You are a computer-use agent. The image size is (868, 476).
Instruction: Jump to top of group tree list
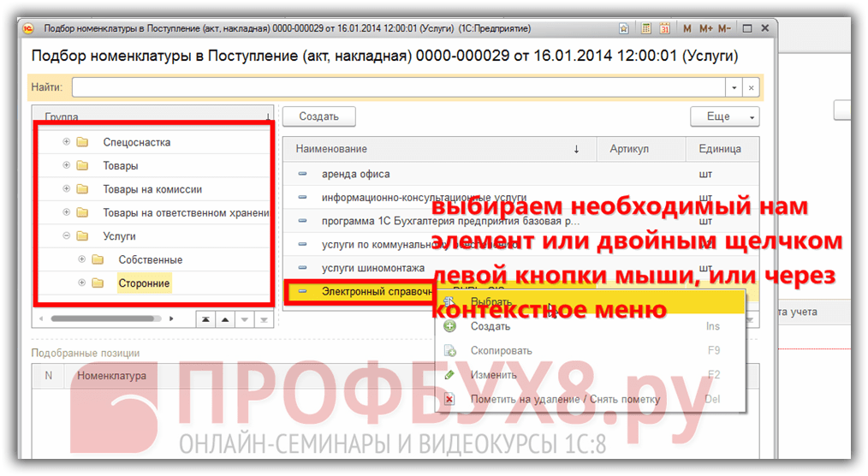[x=206, y=318]
